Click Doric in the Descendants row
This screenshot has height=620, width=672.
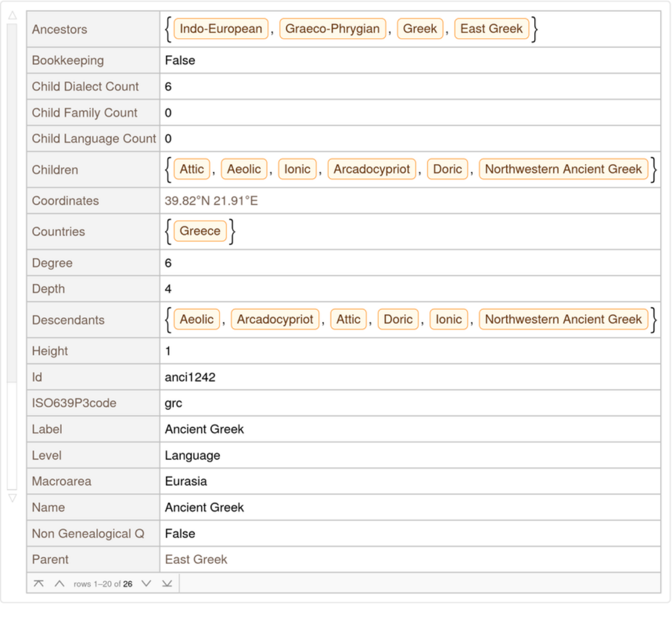click(398, 320)
